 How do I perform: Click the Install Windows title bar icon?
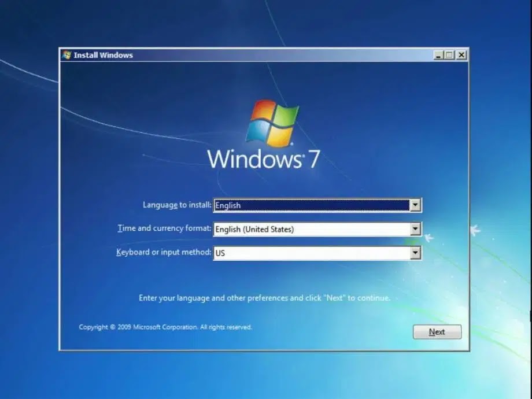[x=66, y=55]
